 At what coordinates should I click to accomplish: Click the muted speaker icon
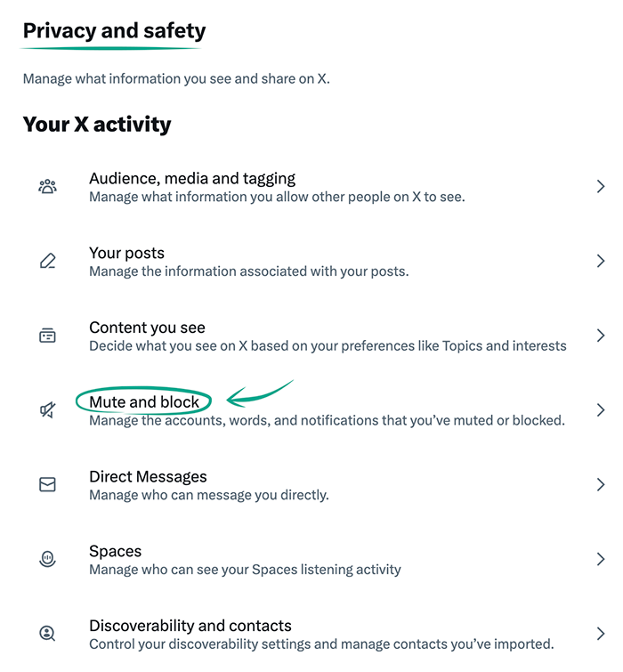click(x=47, y=410)
